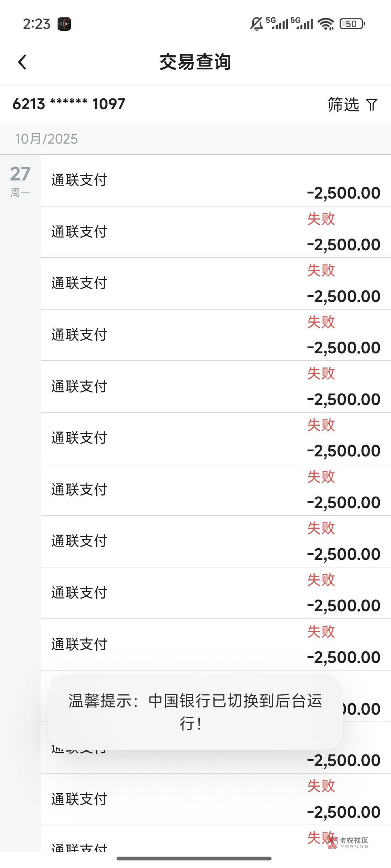Tap the 卡农社区 watermark logo

tap(348, 842)
